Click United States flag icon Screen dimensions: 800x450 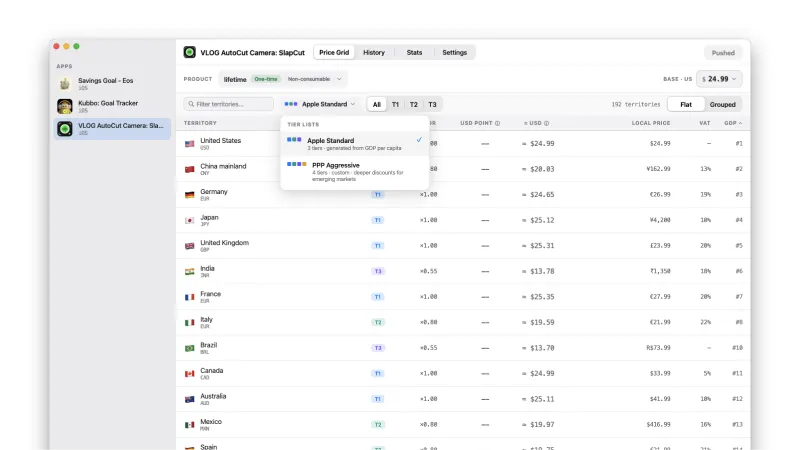tap(190, 144)
